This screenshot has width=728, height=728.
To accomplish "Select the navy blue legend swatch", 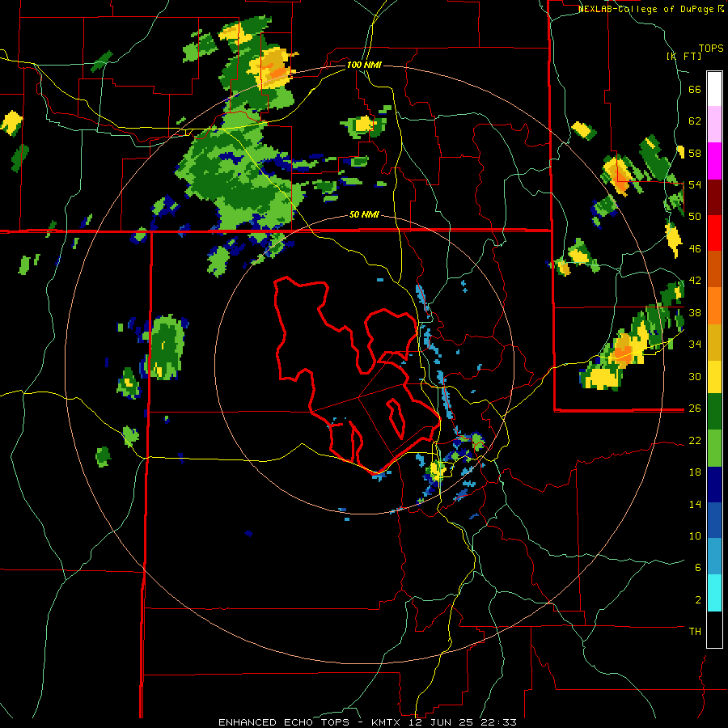I will coord(714,485).
